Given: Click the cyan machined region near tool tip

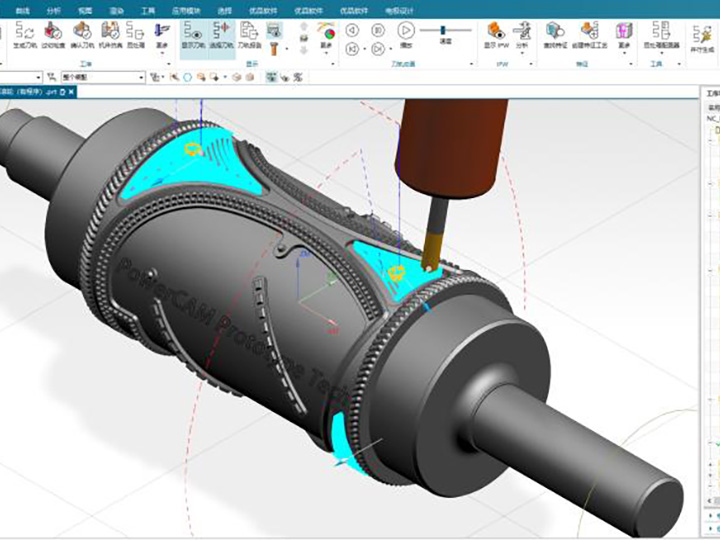Looking at the screenshot, I should coord(397,273).
